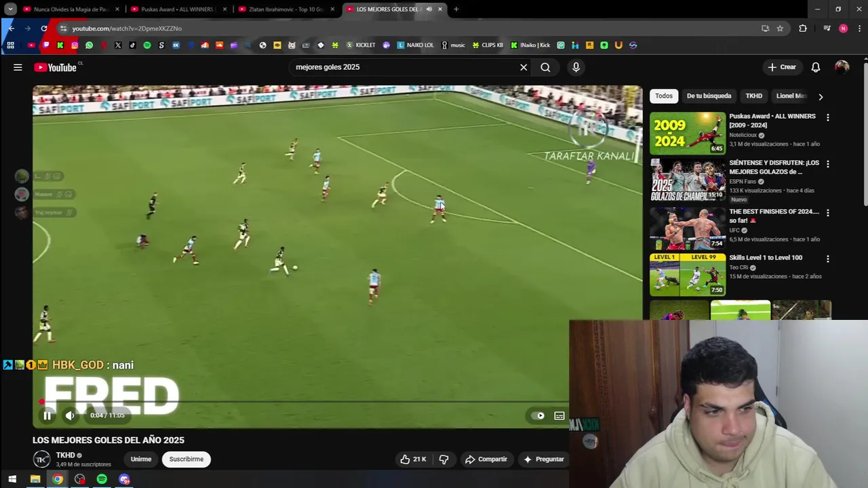Open the Windows Start menu
Viewport: 868px width, 488px height.
(12, 479)
